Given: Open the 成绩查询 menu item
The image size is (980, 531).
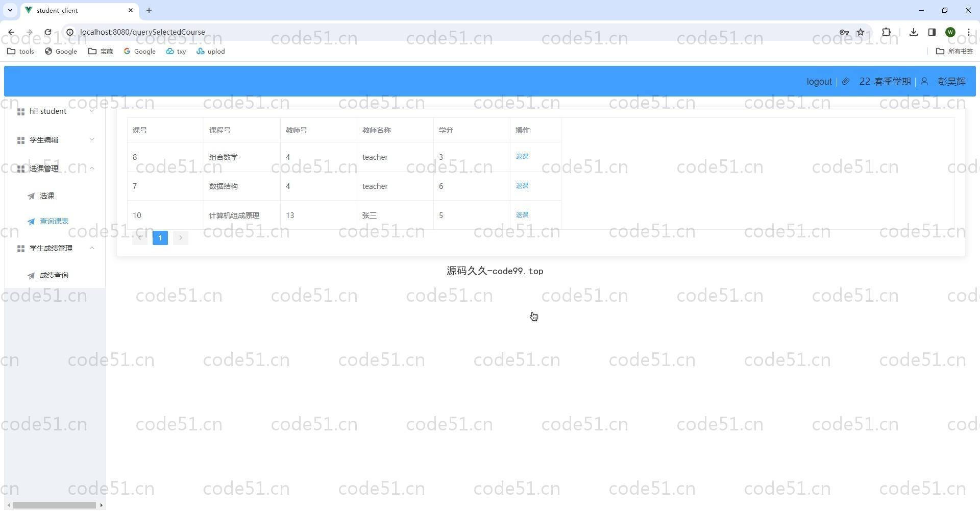Looking at the screenshot, I should tap(54, 275).
